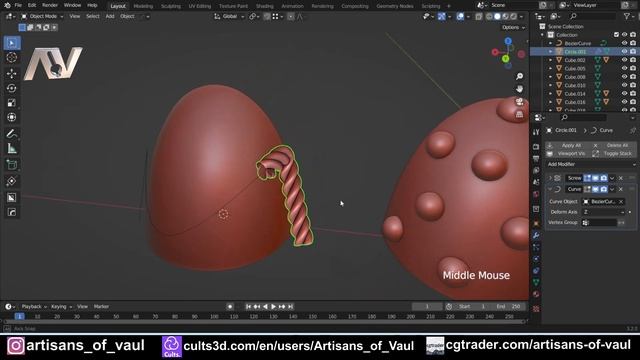Switch to the Sculpting workspace tab
This screenshot has height=360, width=640.
[171, 6]
